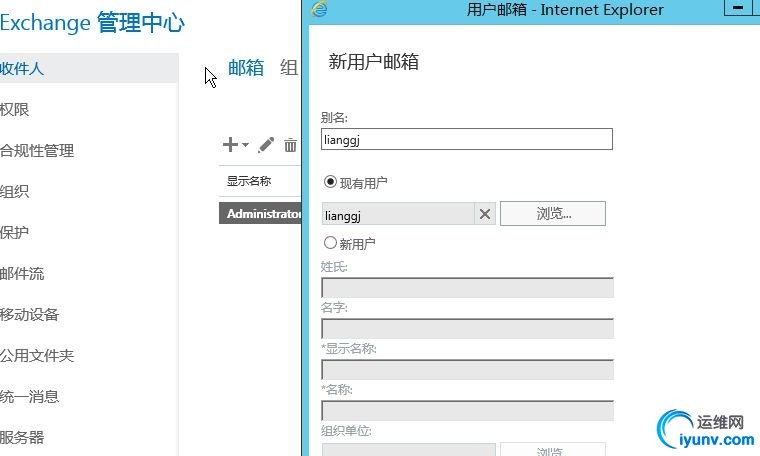
Task: Switch to the 邮箱 tab
Action: pyautogui.click(x=246, y=67)
